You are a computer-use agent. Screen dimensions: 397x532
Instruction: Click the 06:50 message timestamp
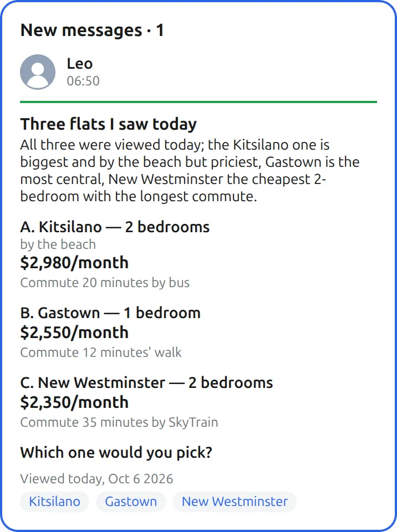(83, 81)
